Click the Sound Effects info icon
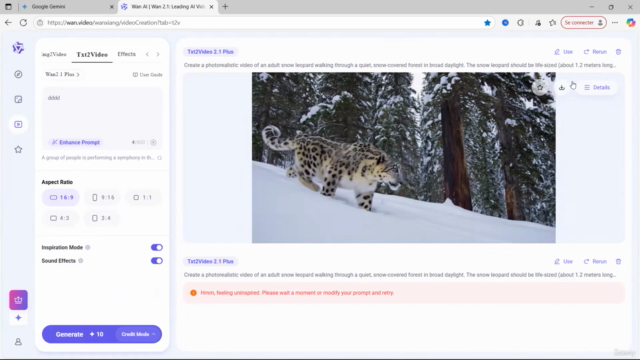 81,261
